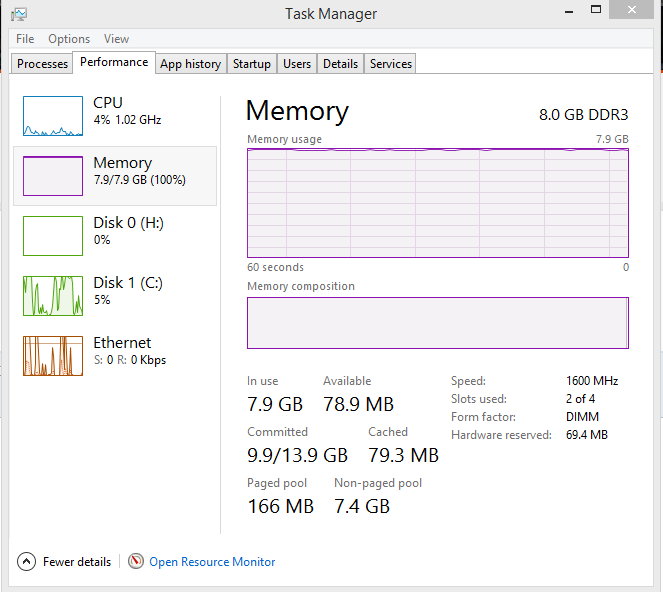Click the Task Manager app icon in title bar

[19, 14]
